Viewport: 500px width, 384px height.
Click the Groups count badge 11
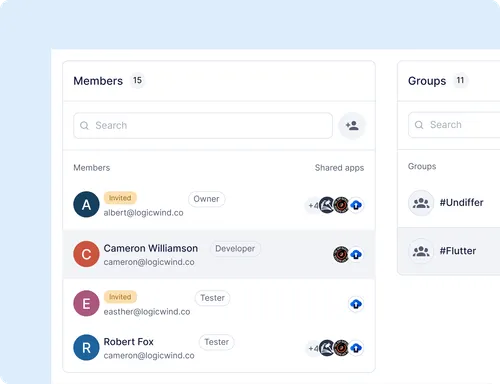[x=460, y=80]
